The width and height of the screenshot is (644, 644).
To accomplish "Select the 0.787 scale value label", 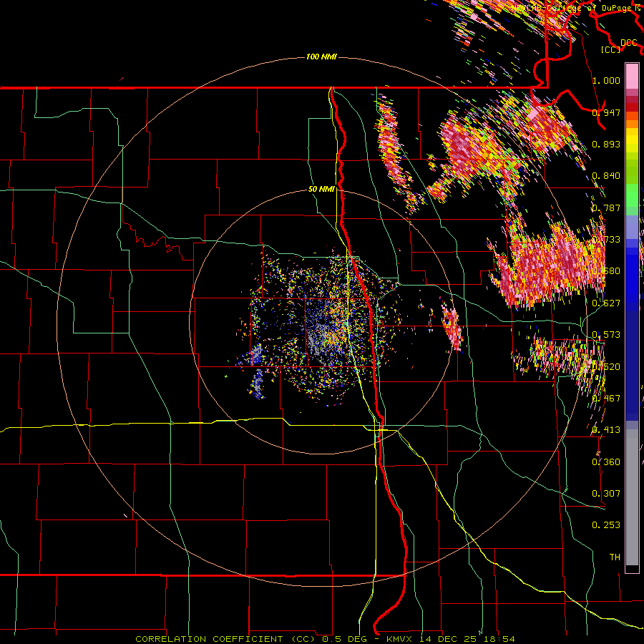I will [x=606, y=208].
